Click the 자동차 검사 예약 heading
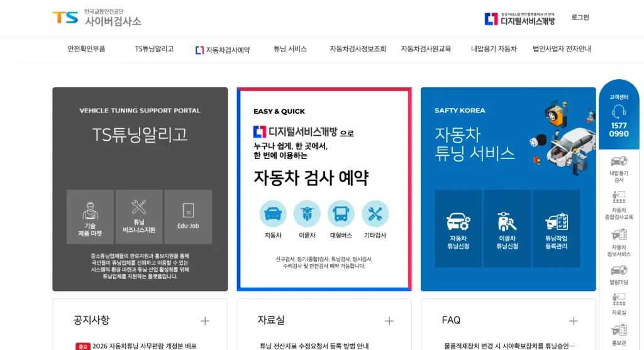 (x=311, y=178)
